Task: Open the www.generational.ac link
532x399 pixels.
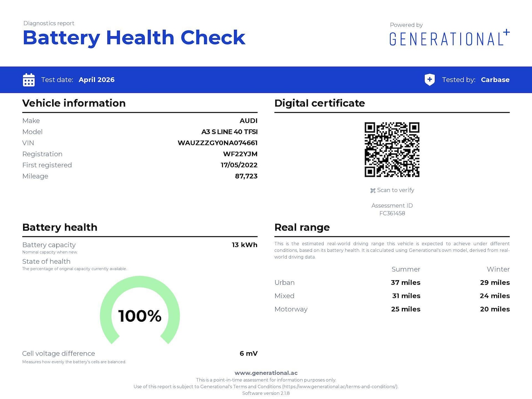Action: click(x=266, y=373)
